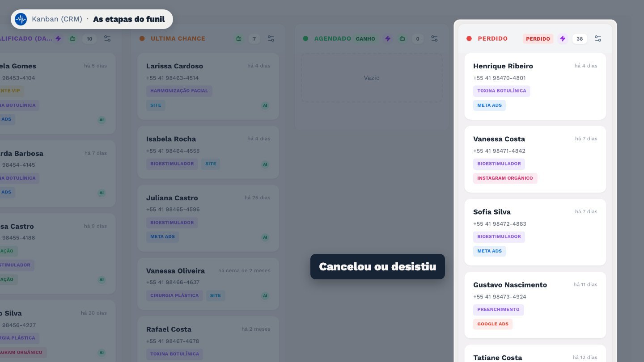This screenshot has height=362, width=644.
Task: Click the PERDIDO badge in the header
Action: tap(538, 39)
